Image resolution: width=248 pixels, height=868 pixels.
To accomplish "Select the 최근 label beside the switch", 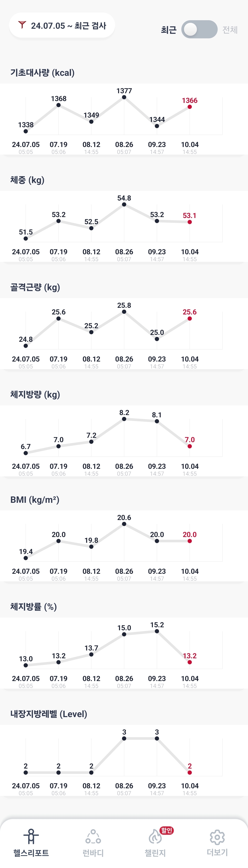I will [x=168, y=30].
